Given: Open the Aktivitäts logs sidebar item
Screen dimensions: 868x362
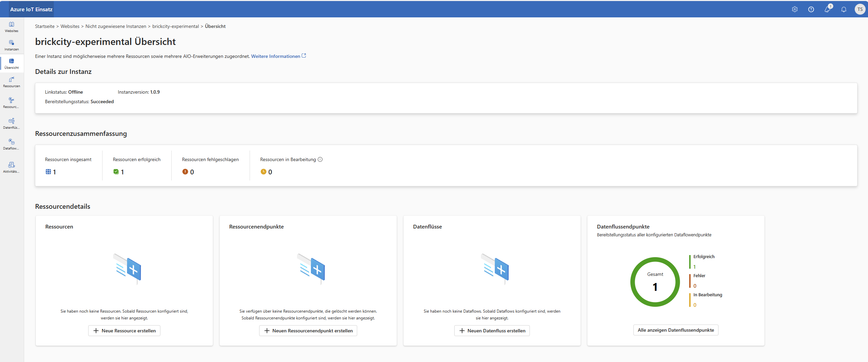Looking at the screenshot, I should click(x=12, y=167).
